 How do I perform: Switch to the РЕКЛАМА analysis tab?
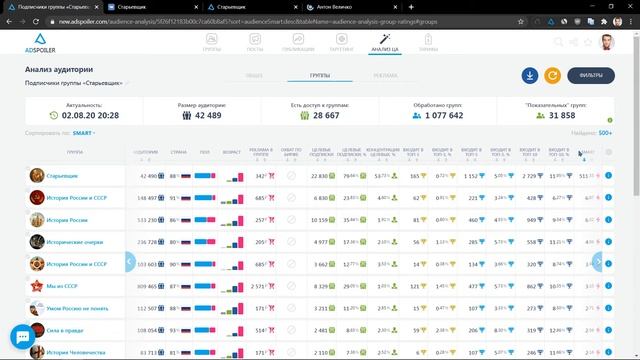385,76
